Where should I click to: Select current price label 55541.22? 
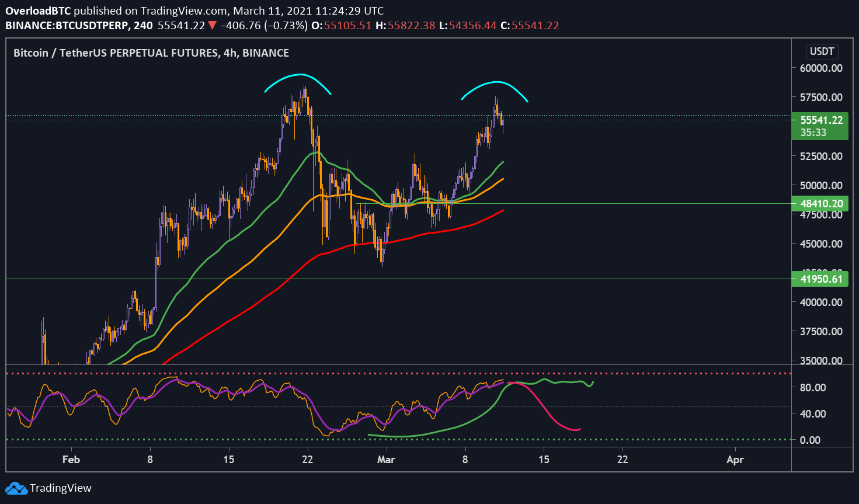[x=822, y=120]
